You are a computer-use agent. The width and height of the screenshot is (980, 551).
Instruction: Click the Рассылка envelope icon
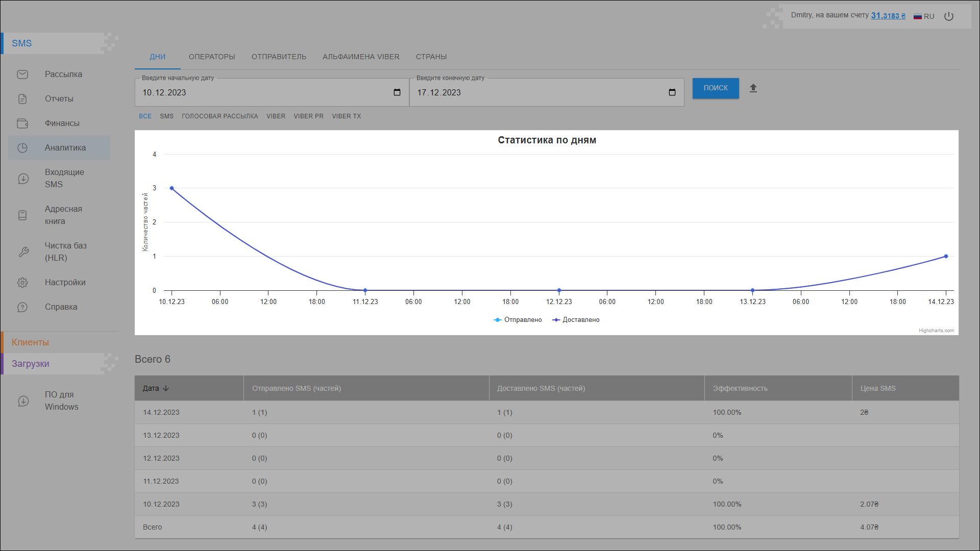coord(22,74)
